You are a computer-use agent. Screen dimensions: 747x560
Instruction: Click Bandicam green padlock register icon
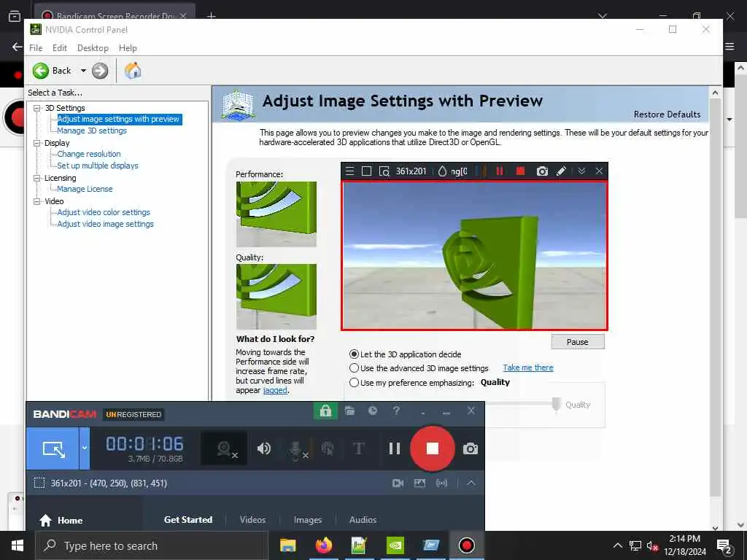click(325, 411)
